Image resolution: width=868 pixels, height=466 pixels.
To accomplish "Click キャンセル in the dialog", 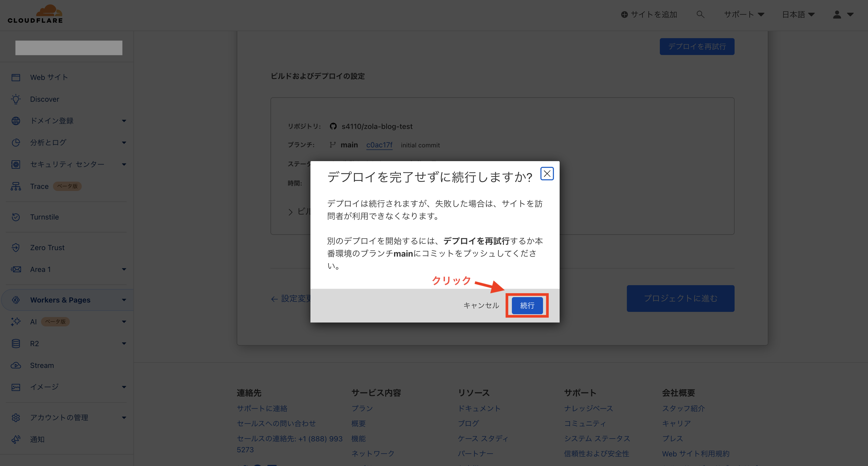I will (481, 305).
